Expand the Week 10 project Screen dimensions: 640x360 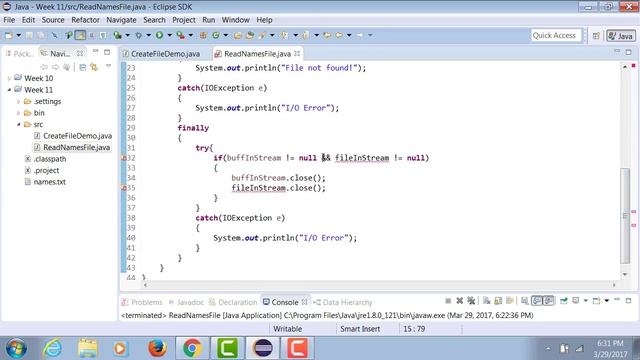[9, 78]
